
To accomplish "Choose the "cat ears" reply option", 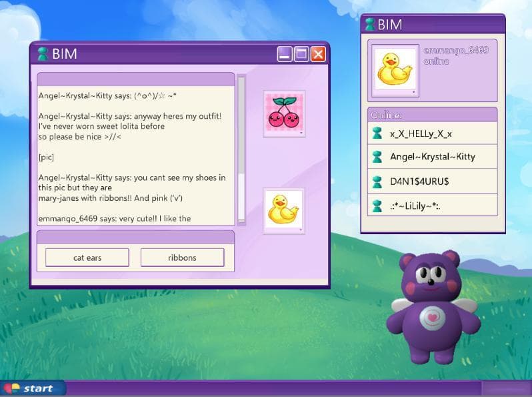I will click(87, 258).
